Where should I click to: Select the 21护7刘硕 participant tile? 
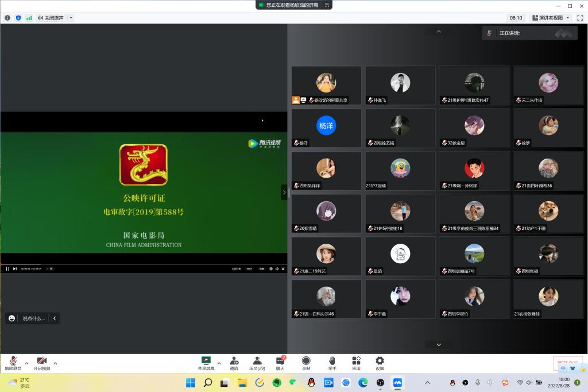[400, 171]
